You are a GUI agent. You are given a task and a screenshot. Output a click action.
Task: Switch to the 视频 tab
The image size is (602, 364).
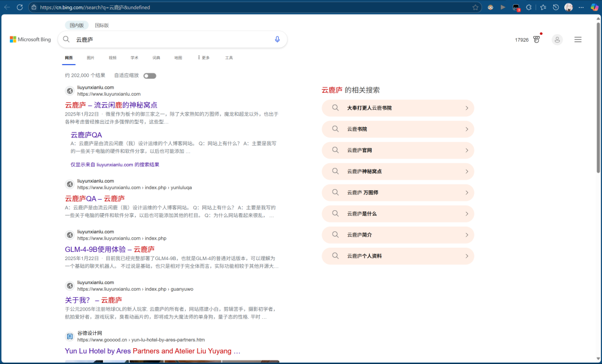112,58
